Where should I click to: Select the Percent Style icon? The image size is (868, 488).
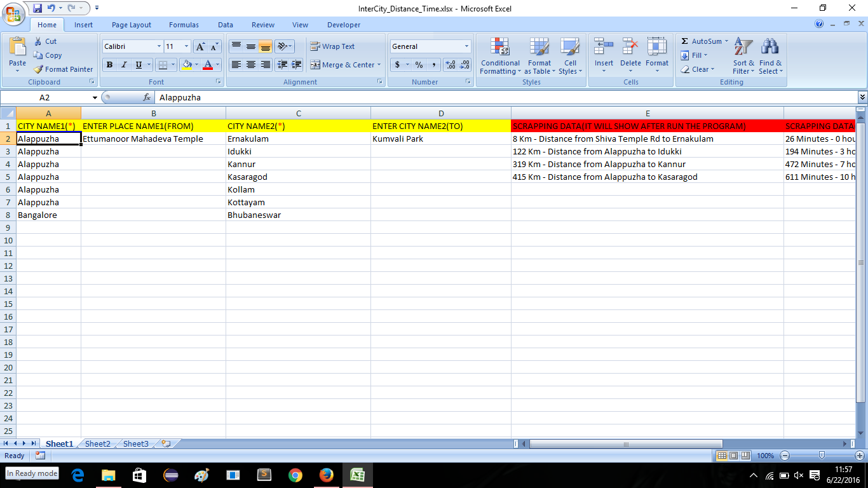pos(419,65)
